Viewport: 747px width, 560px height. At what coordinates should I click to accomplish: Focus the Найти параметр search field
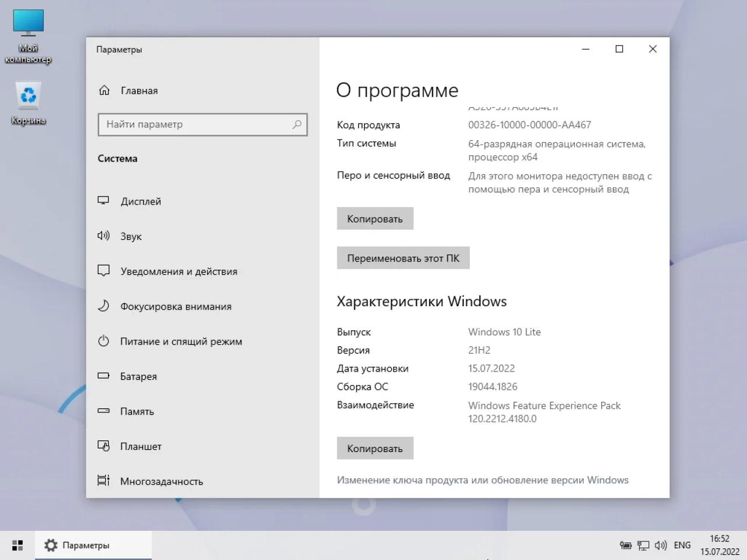point(203,124)
